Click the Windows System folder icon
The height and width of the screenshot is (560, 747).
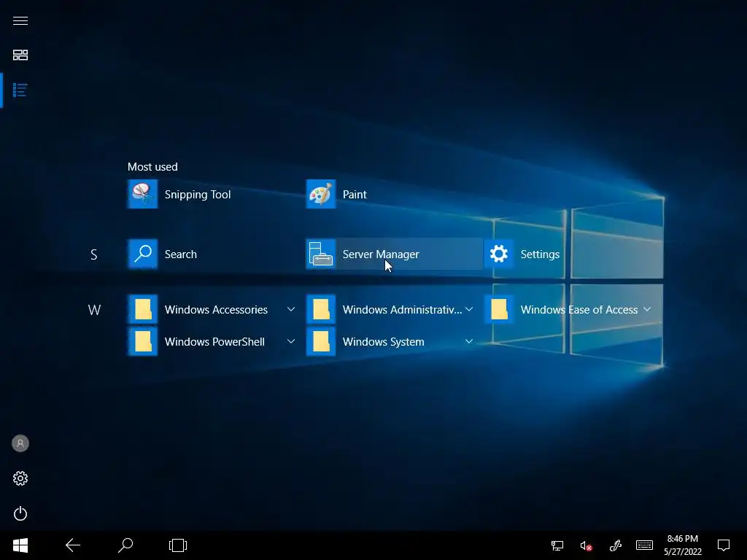[321, 342]
